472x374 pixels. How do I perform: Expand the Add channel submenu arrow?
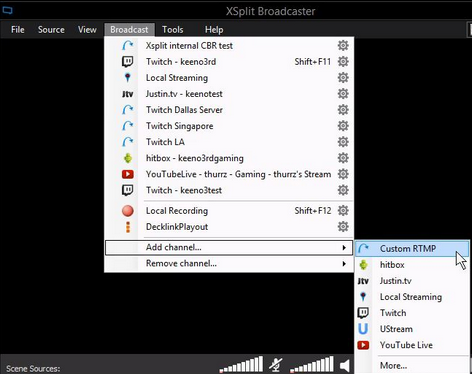tap(344, 248)
